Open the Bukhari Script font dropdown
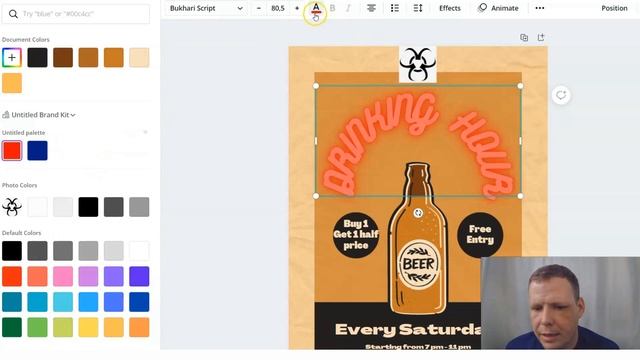 [x=206, y=8]
